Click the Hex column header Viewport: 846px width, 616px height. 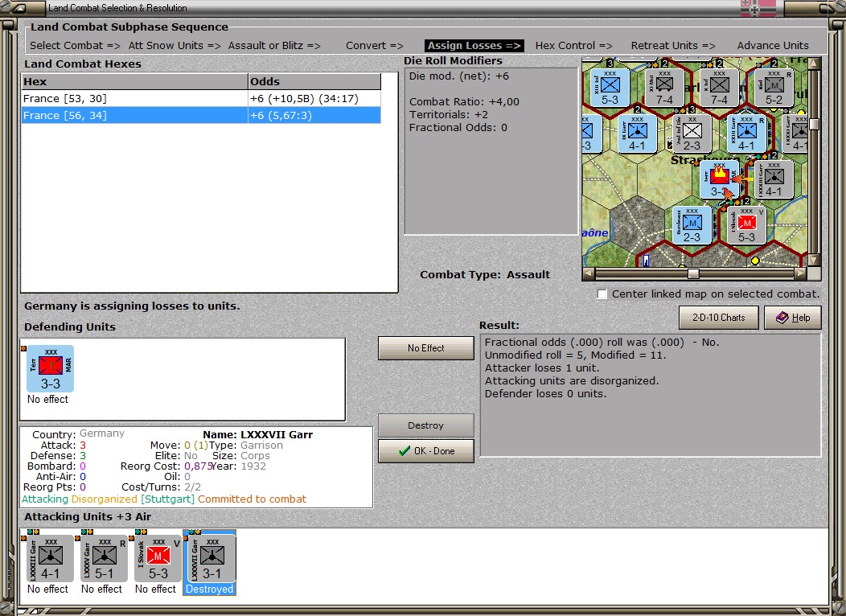134,81
